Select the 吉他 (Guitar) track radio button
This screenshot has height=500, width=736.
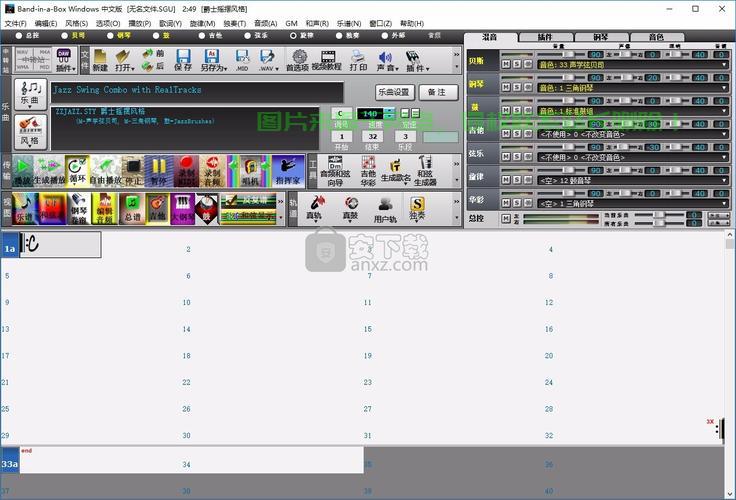click(202, 36)
